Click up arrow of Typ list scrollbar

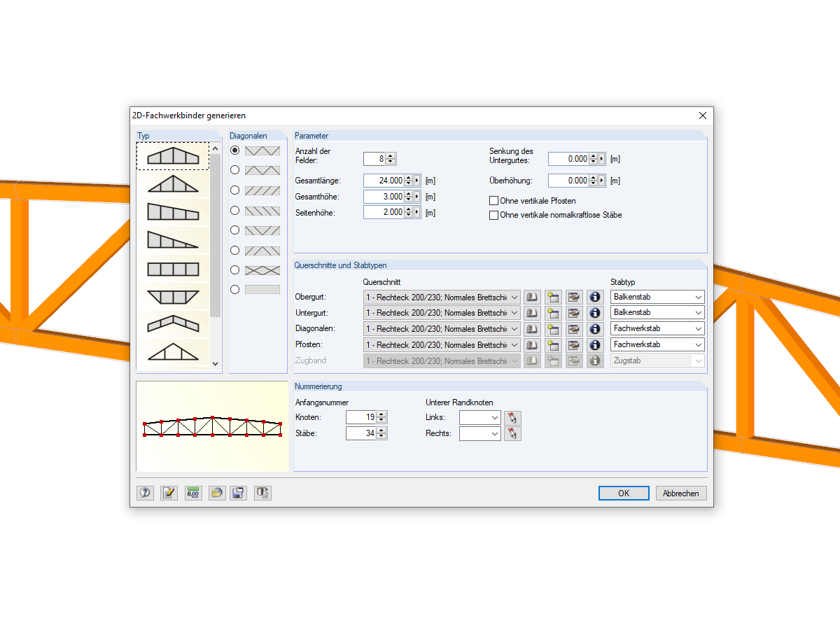click(216, 149)
